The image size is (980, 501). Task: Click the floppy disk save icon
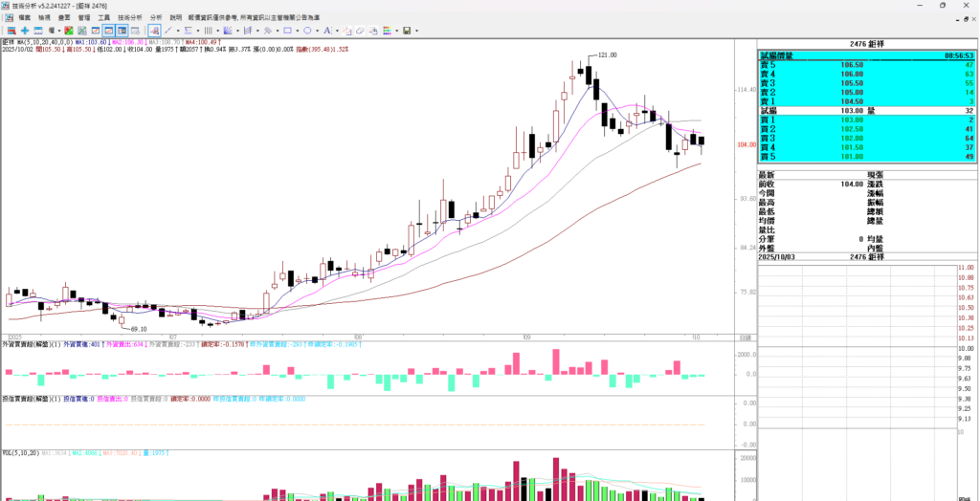pos(407,31)
